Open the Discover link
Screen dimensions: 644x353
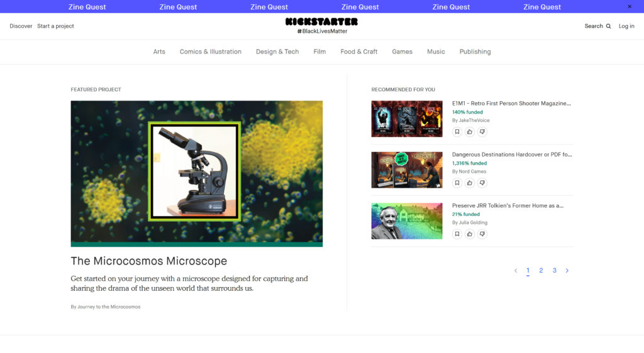point(21,26)
